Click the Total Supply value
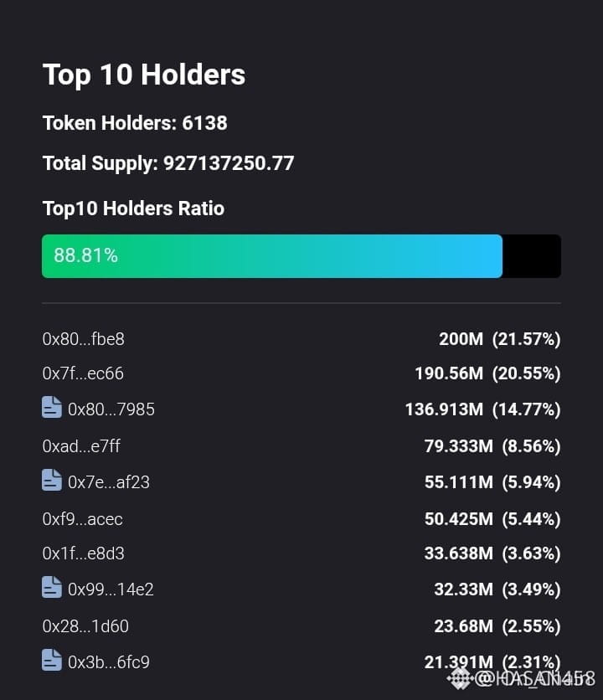This screenshot has width=603, height=700. (x=229, y=163)
